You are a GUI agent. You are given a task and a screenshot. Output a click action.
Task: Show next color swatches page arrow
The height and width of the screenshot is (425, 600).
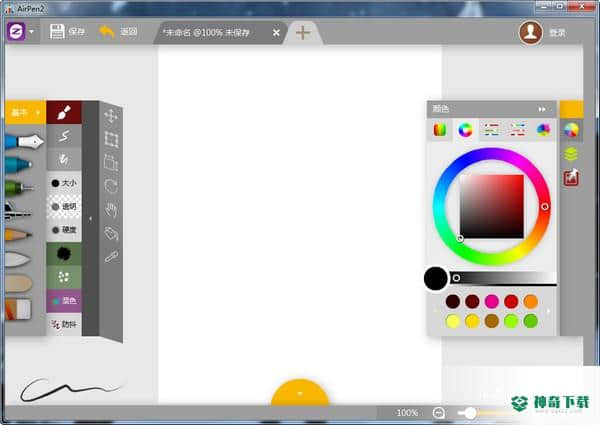(549, 311)
